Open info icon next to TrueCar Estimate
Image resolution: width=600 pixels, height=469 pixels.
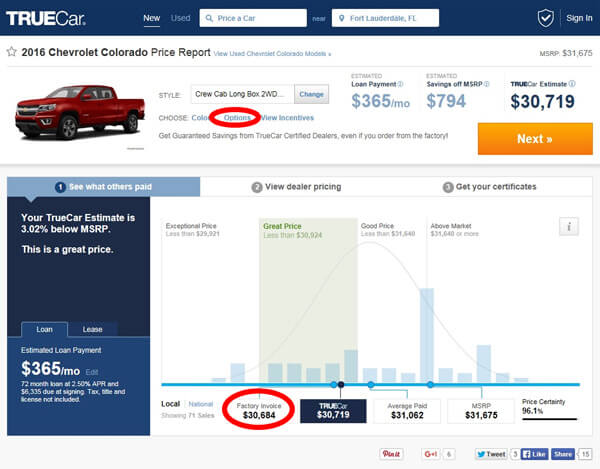[572, 84]
